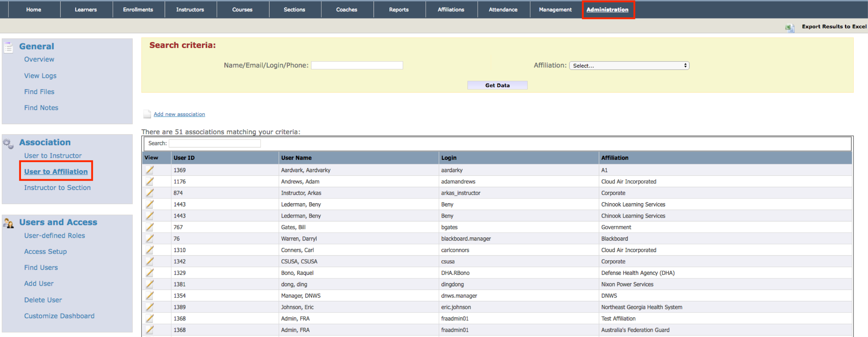The height and width of the screenshot is (337, 868).
Task: Click the Name/Email/Login/Phone input field
Action: tap(357, 65)
